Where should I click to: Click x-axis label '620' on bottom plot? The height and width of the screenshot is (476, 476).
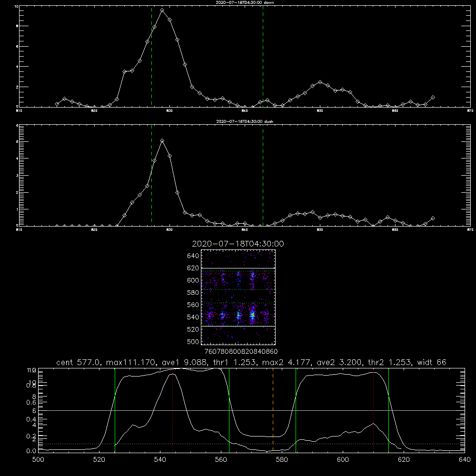click(404, 460)
